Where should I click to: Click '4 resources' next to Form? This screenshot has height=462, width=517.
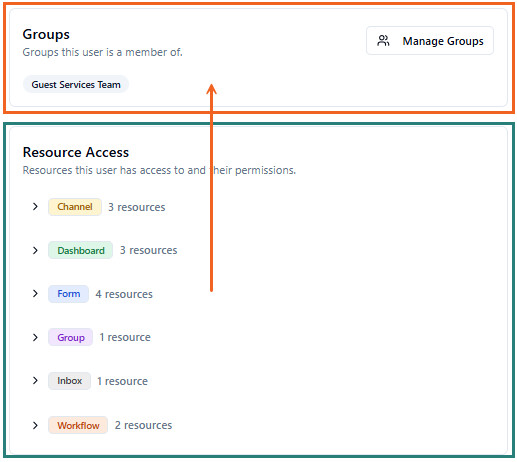point(124,294)
